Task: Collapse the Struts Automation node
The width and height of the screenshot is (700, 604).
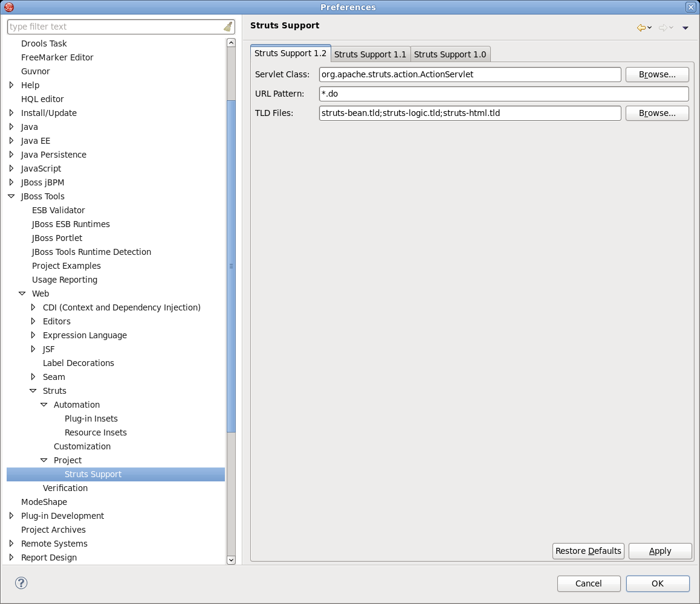Action: [44, 405]
